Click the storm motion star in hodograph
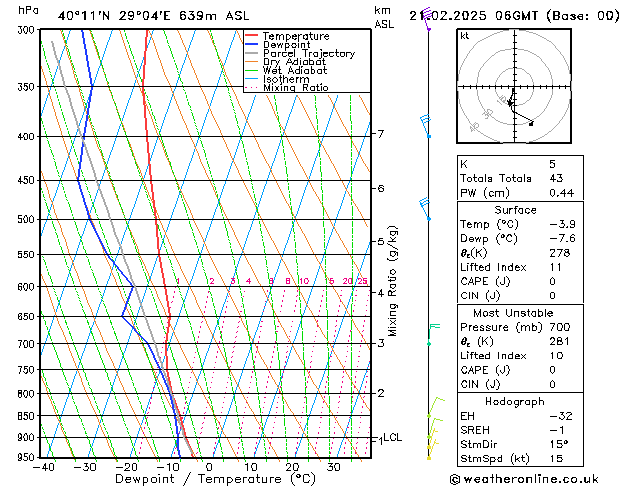 click(x=509, y=103)
